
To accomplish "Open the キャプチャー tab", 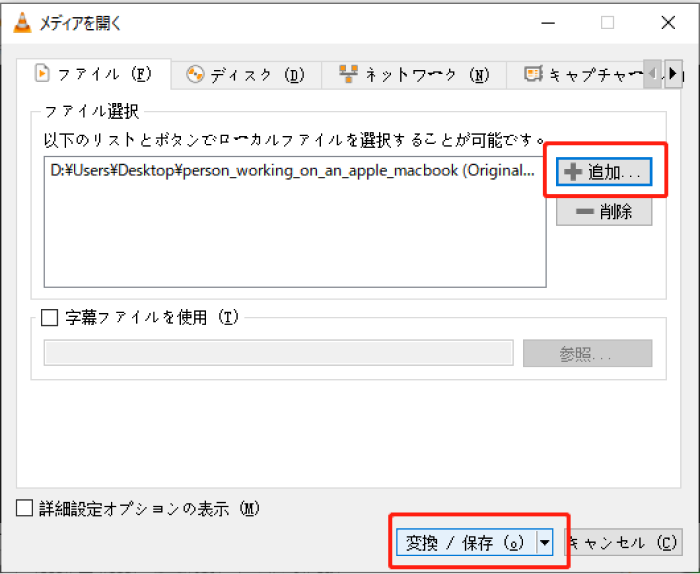I will 576,75.
